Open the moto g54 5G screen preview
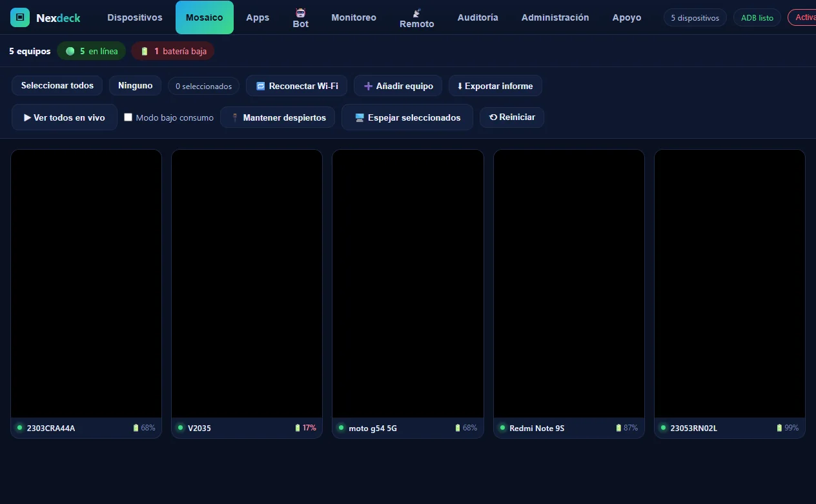Viewport: 816px width, 504px height. [x=408, y=284]
